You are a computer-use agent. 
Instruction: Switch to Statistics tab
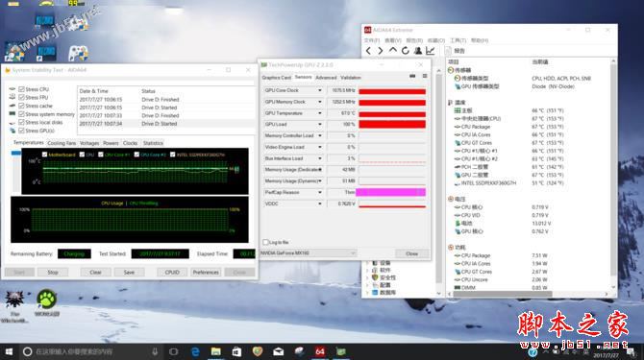click(153, 143)
